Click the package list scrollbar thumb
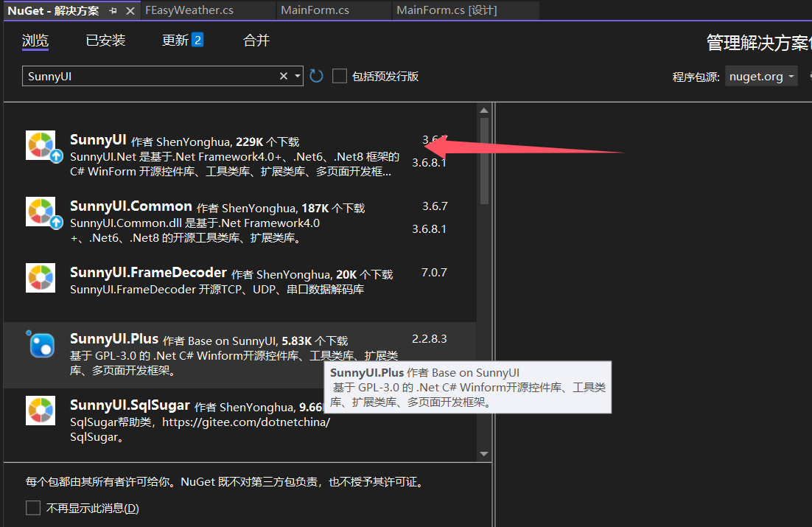This screenshot has width=812, height=527. point(484,161)
